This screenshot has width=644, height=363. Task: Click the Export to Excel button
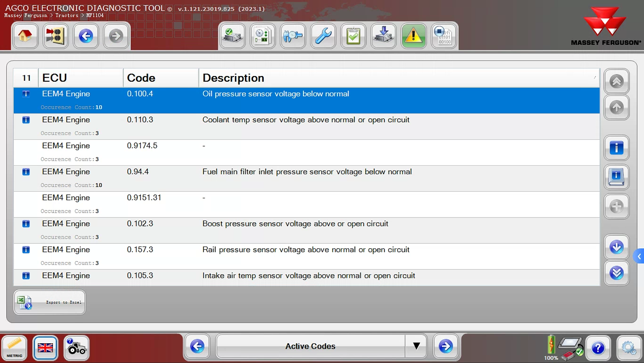point(50,302)
